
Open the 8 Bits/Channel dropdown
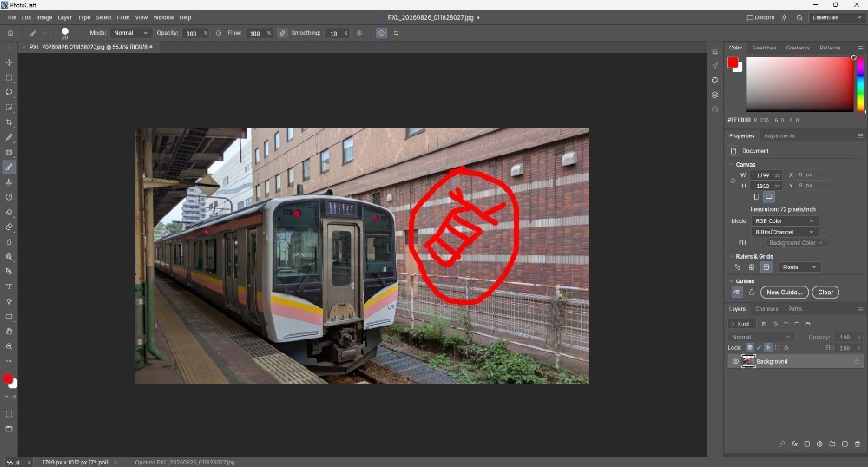coord(785,232)
